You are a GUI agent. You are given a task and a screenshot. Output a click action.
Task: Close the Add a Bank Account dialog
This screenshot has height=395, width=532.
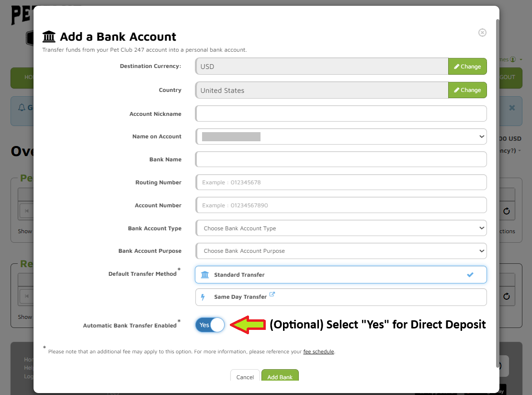click(482, 33)
